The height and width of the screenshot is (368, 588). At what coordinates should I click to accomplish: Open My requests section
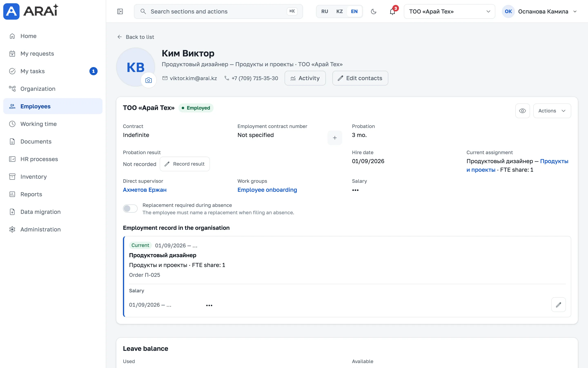(x=53, y=54)
